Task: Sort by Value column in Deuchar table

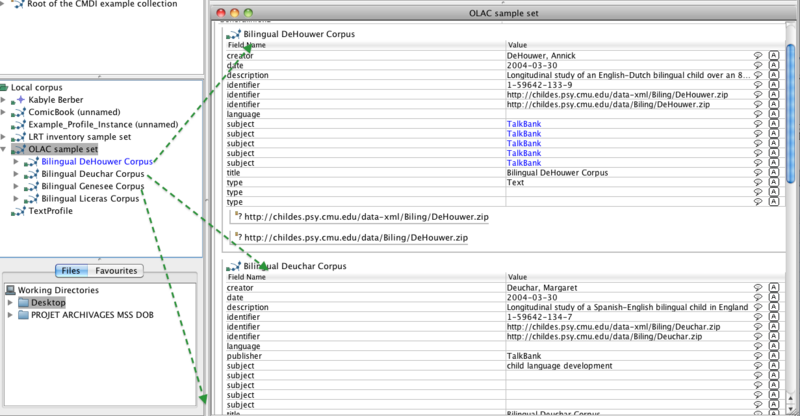Action: (x=644, y=277)
